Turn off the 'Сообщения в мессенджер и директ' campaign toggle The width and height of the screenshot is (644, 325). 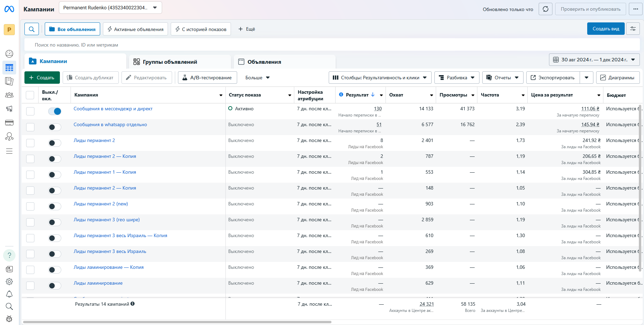55,111
